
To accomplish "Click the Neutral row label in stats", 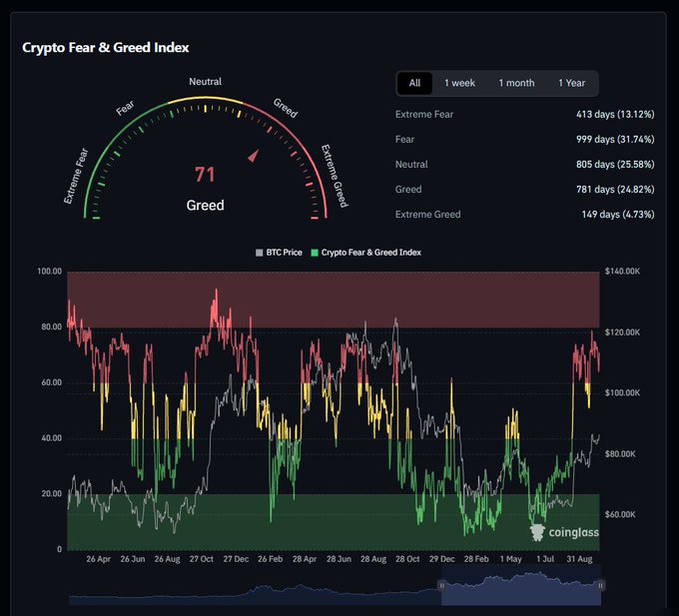I will [411, 165].
